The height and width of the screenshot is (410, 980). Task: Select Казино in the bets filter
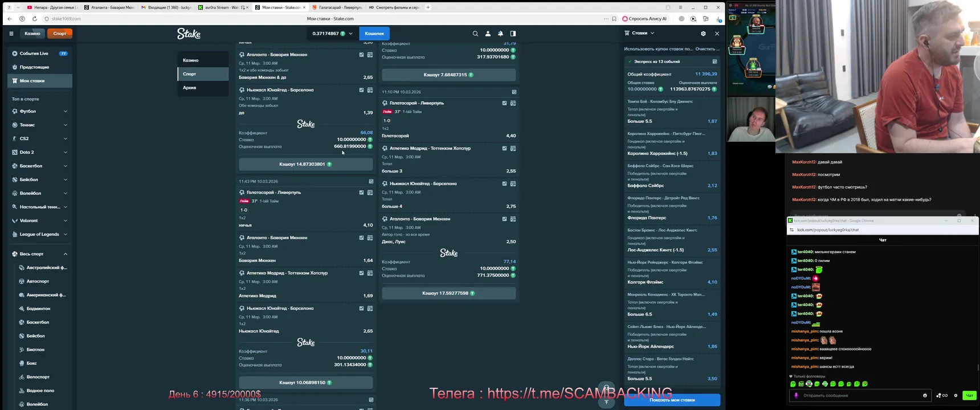click(x=203, y=60)
